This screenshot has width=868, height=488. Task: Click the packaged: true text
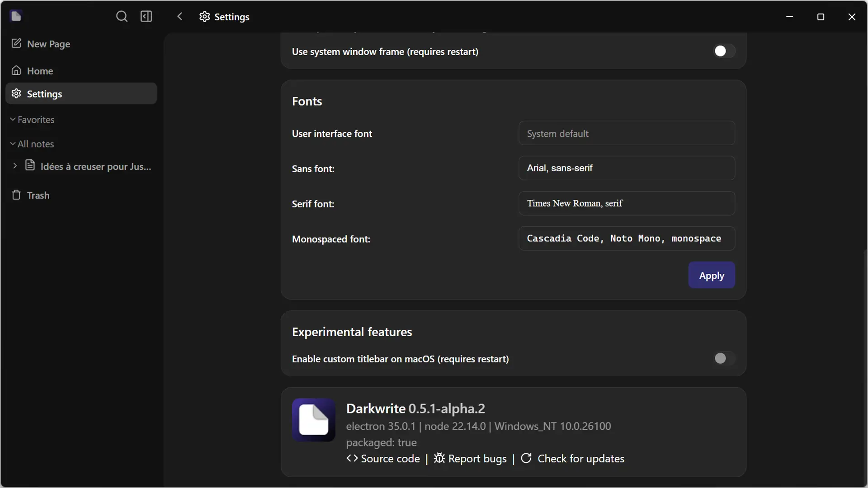pyautogui.click(x=381, y=442)
